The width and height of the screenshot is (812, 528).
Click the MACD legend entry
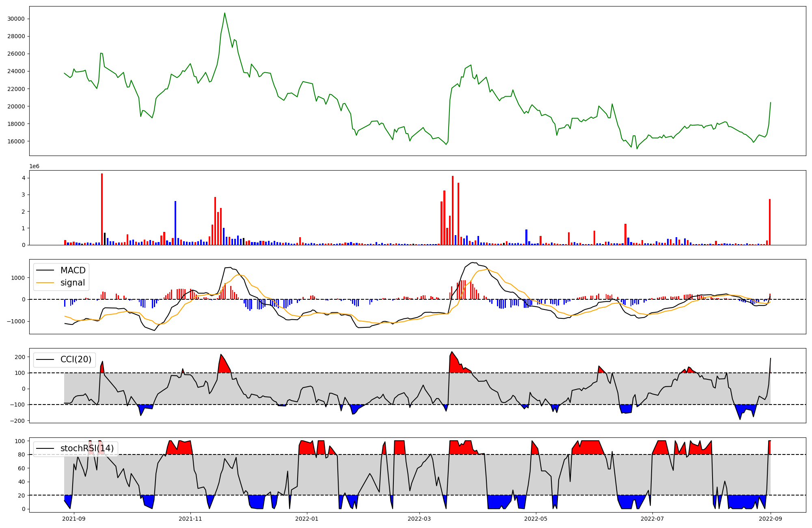pyautogui.click(x=73, y=270)
